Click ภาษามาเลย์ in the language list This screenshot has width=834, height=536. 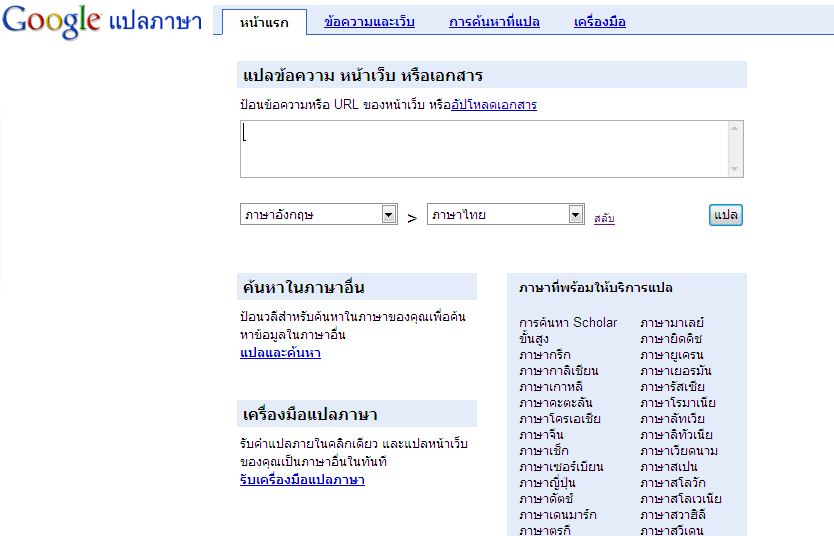coord(672,323)
